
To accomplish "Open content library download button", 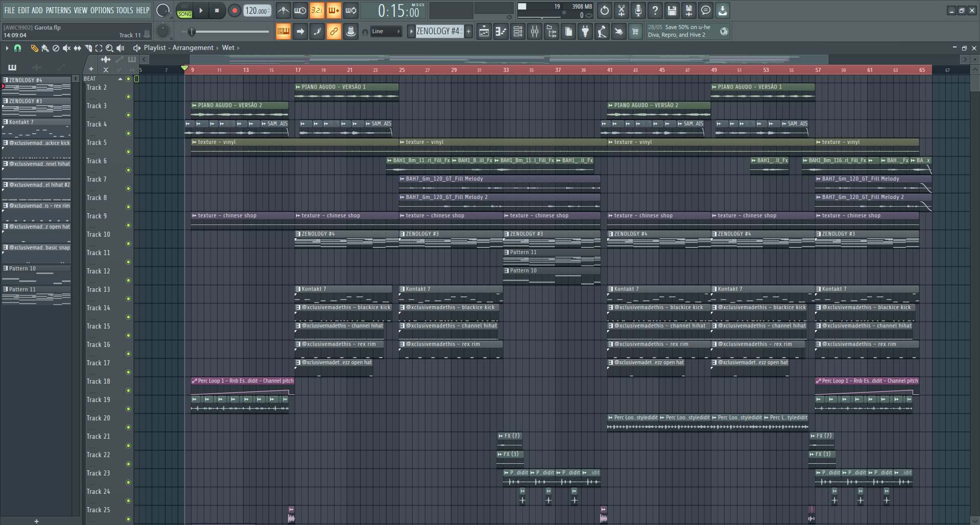I will [x=723, y=10].
